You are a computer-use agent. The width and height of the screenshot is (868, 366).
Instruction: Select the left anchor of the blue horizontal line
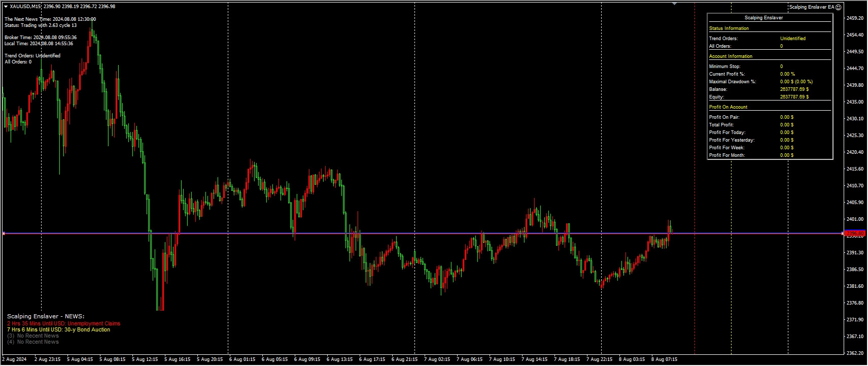(x=4, y=234)
